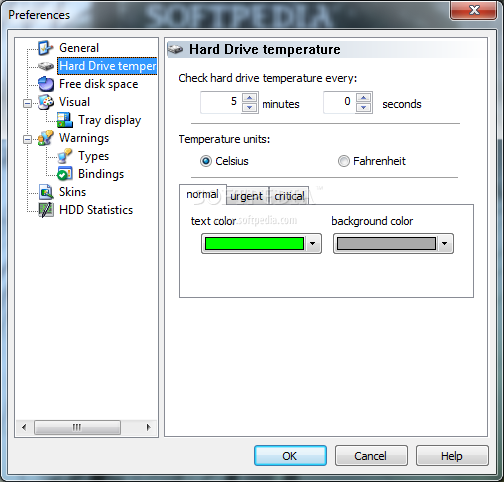
Task: Decrease the seconds value
Action: (x=364, y=108)
